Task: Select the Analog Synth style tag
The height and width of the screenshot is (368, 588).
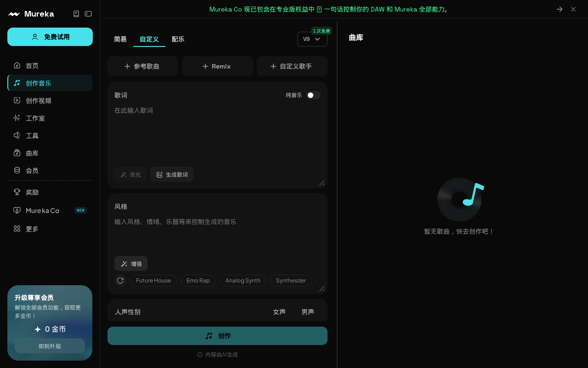Action: [x=243, y=281]
